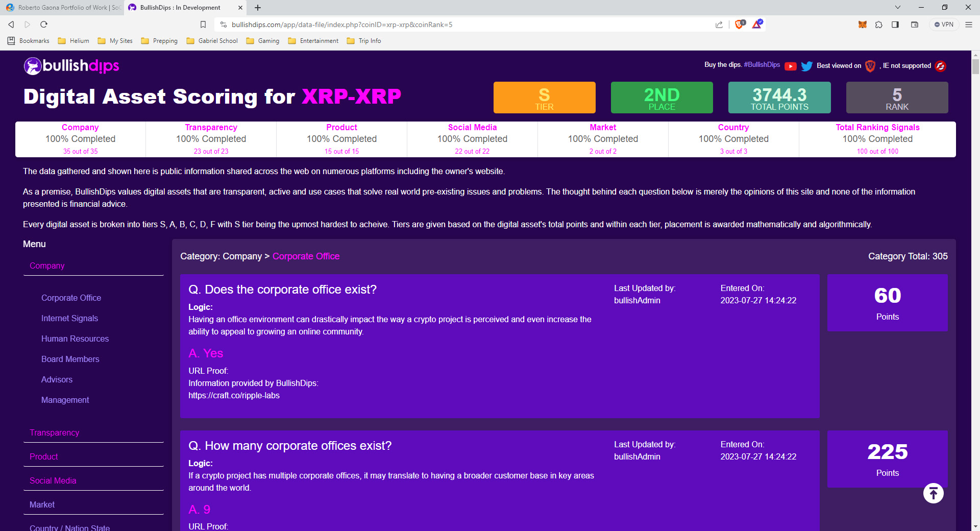Open the Trip Info bookmark folder
This screenshot has width=980, height=531.
(364, 41)
